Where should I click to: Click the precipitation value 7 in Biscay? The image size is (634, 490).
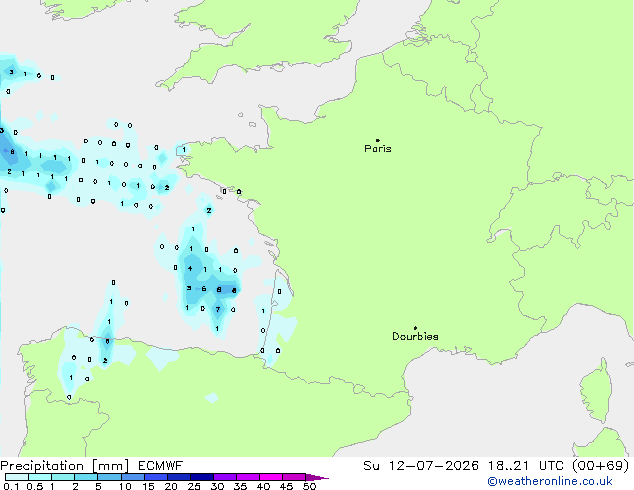pos(218,310)
